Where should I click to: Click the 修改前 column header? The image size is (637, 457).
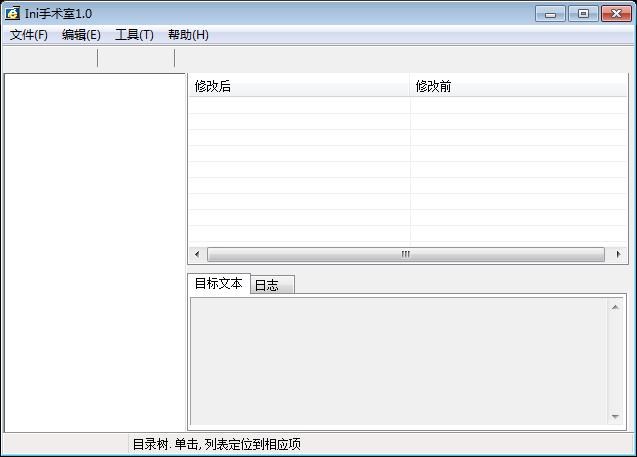pos(518,87)
